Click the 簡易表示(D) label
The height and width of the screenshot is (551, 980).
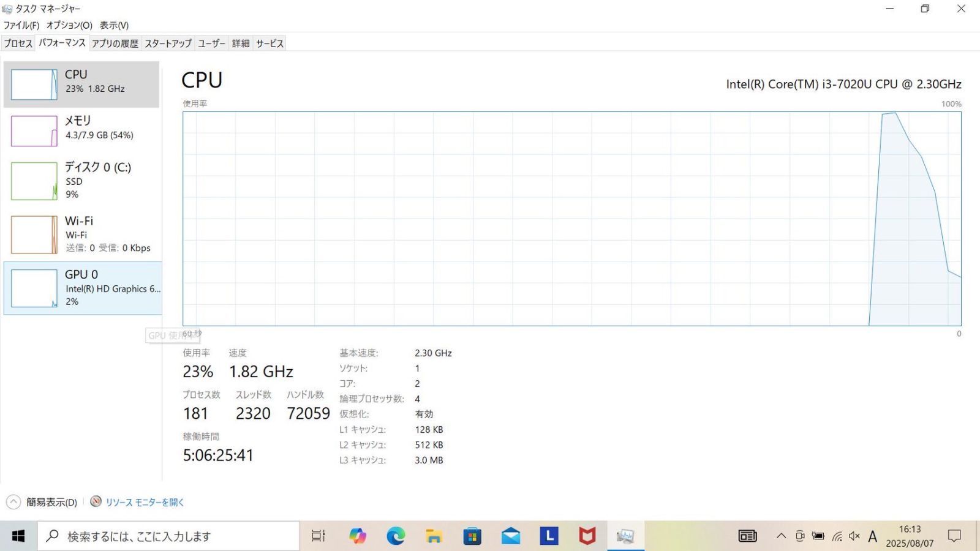tap(51, 503)
